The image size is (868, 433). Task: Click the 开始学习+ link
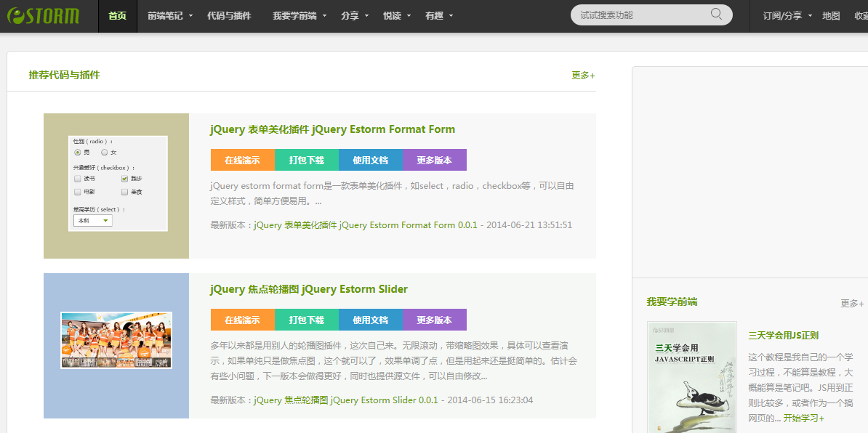click(x=804, y=418)
